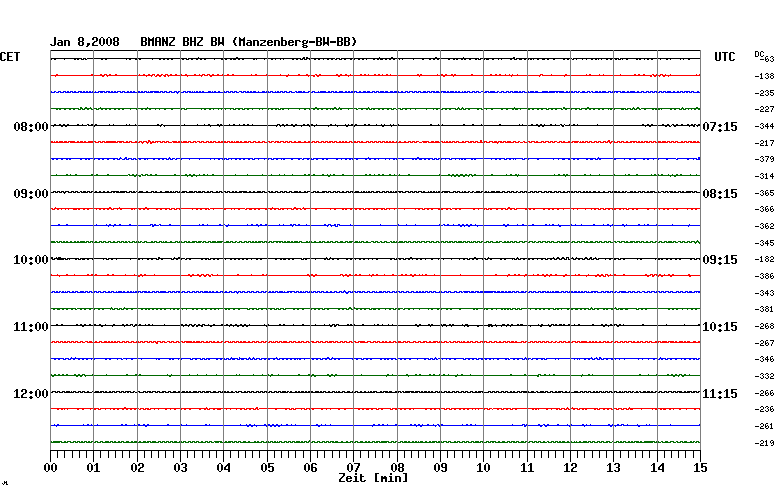
Task: Click the DC offset value -365
Action: (765, 193)
